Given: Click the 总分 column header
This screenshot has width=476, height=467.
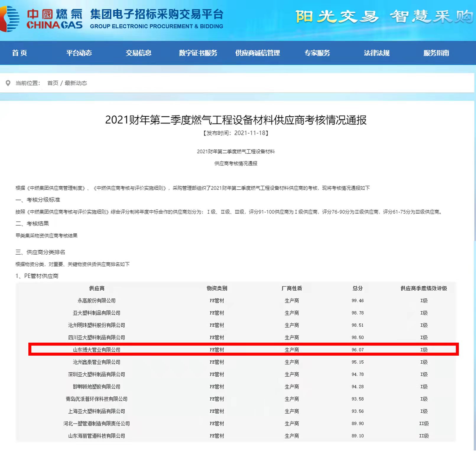Looking at the screenshot, I should [x=358, y=288].
